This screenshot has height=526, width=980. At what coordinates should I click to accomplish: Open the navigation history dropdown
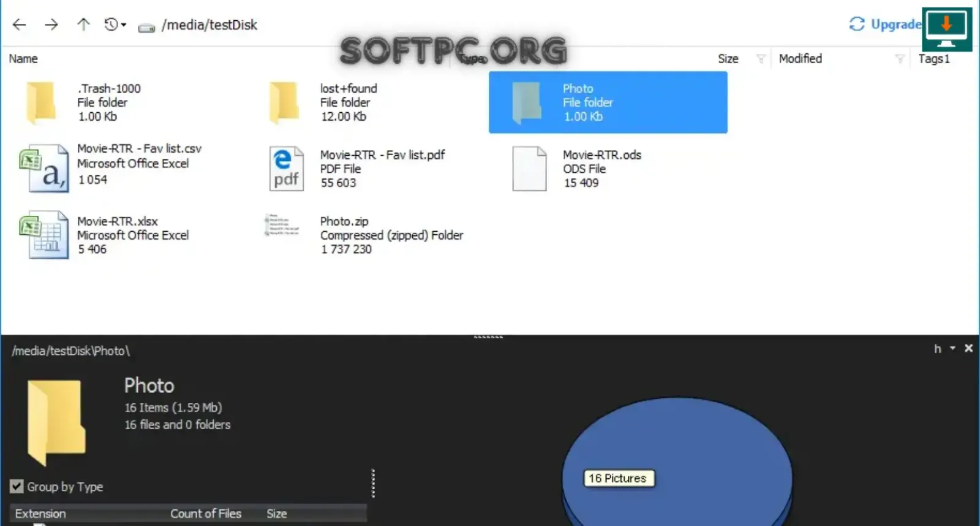115,25
